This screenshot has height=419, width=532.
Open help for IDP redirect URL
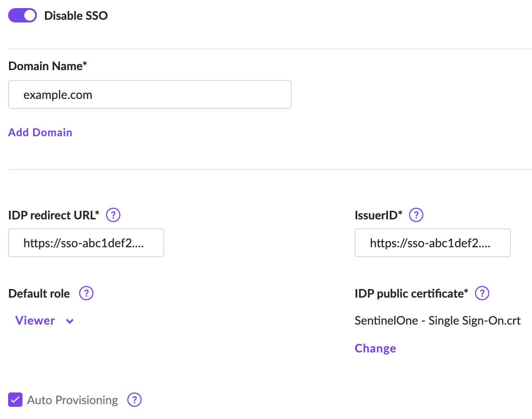[x=113, y=215]
